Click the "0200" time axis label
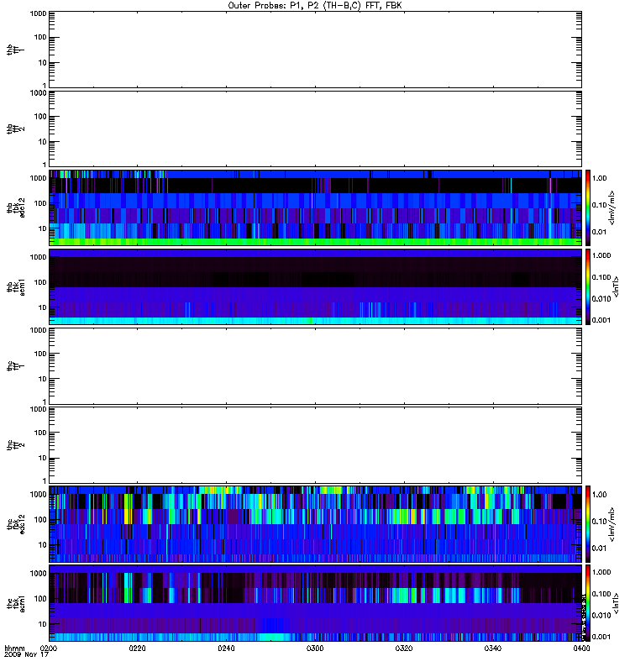630x672 pixels. coord(49,648)
